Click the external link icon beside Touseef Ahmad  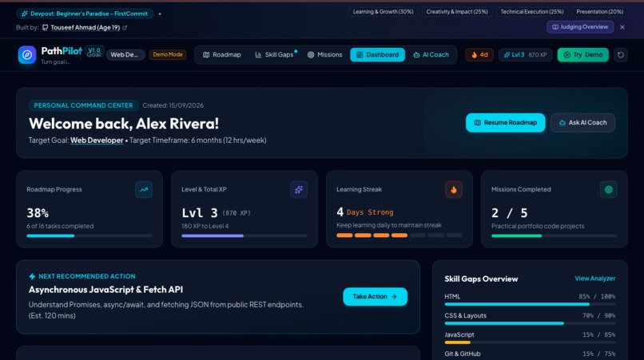[x=125, y=27]
